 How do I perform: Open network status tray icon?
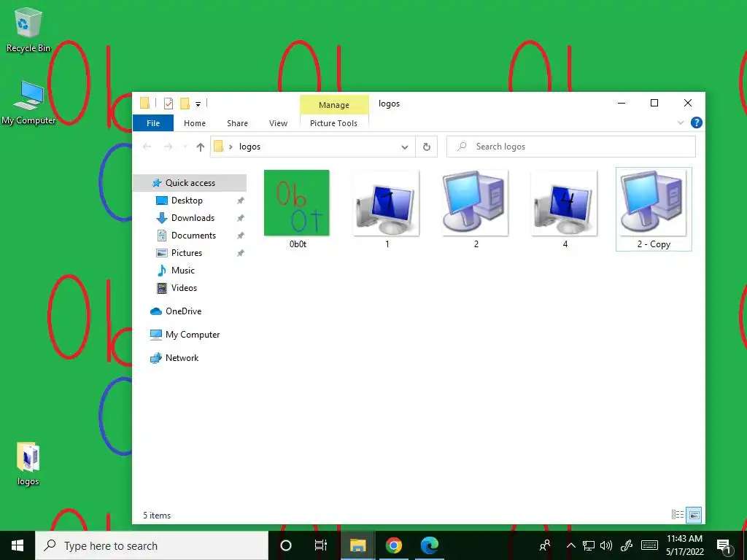(x=589, y=545)
